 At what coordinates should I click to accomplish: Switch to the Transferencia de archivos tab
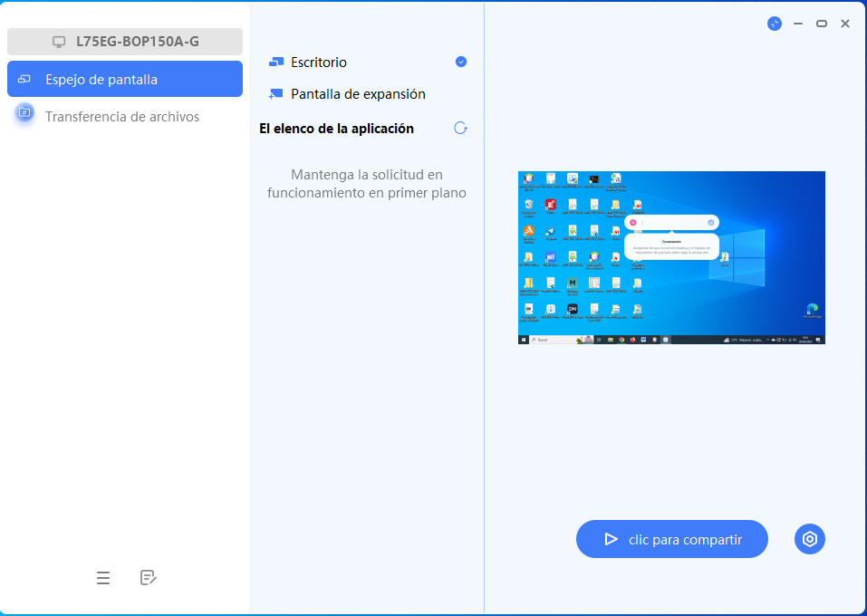[x=124, y=116]
